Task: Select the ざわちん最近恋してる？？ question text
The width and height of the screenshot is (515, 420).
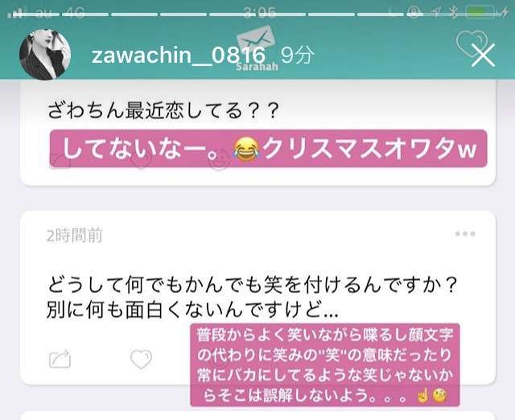Action: point(163,110)
